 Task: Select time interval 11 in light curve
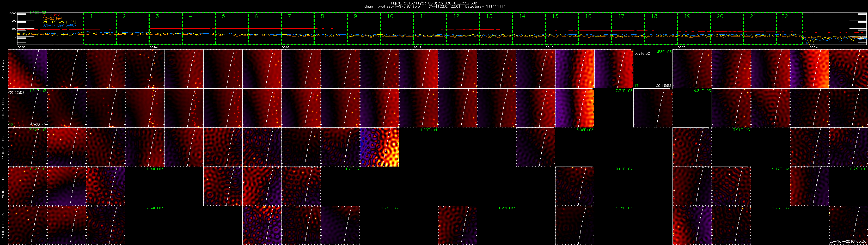tap(430, 29)
